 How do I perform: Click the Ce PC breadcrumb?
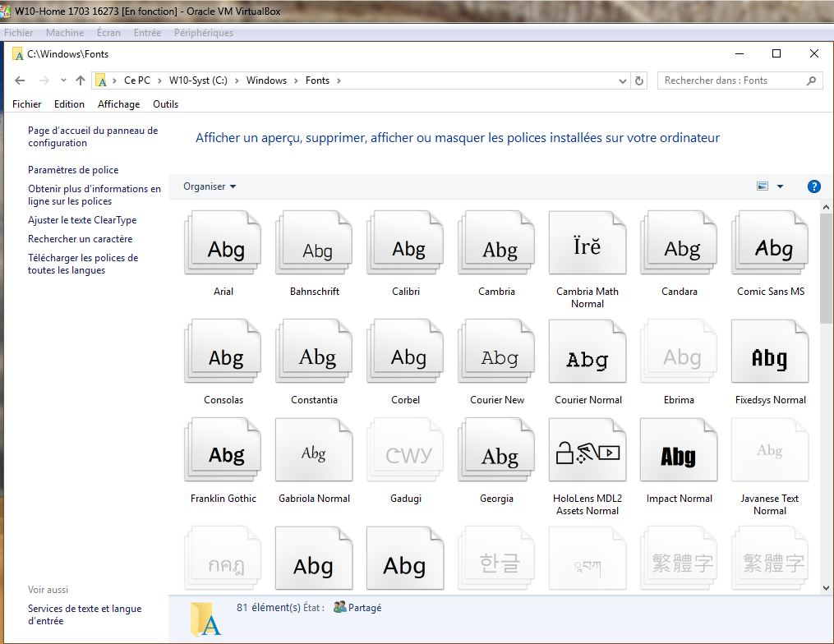pyautogui.click(x=137, y=80)
